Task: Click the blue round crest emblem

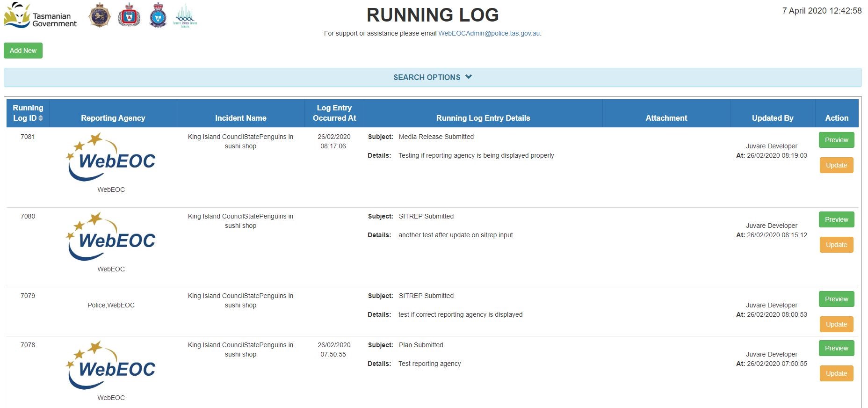Action: (158, 15)
